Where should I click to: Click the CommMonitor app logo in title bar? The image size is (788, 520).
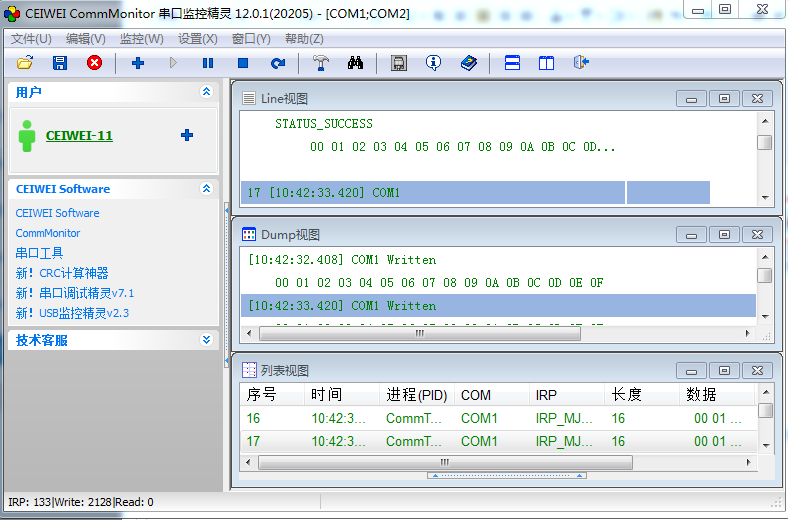12,14
